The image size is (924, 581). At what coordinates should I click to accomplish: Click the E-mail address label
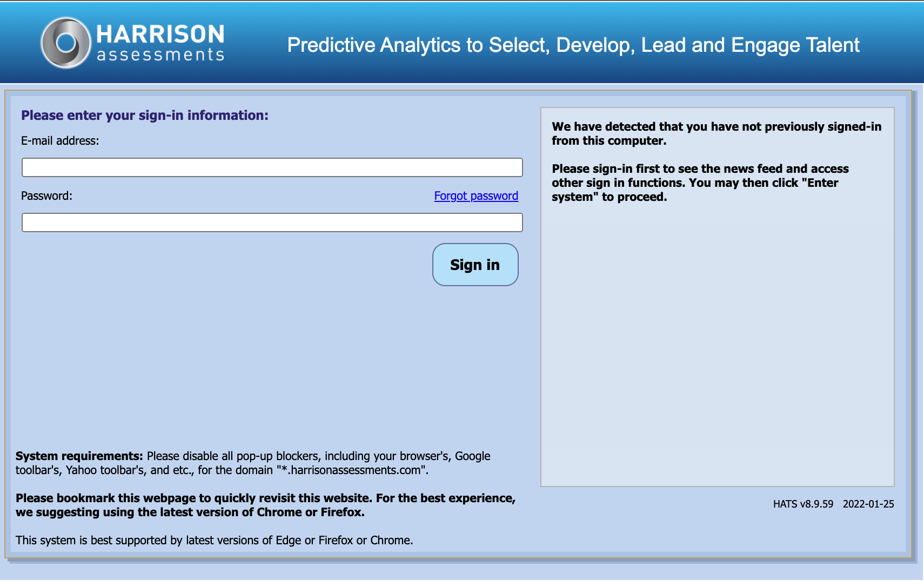[60, 141]
